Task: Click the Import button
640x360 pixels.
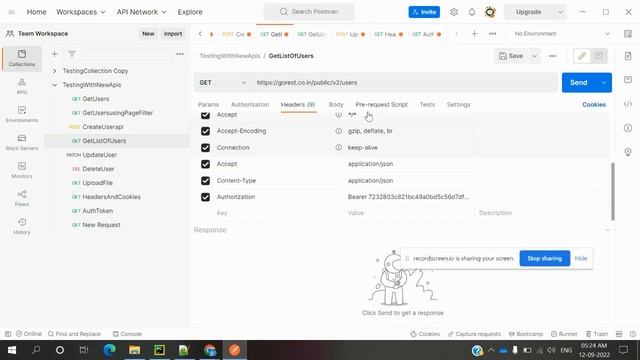Action: tap(173, 34)
